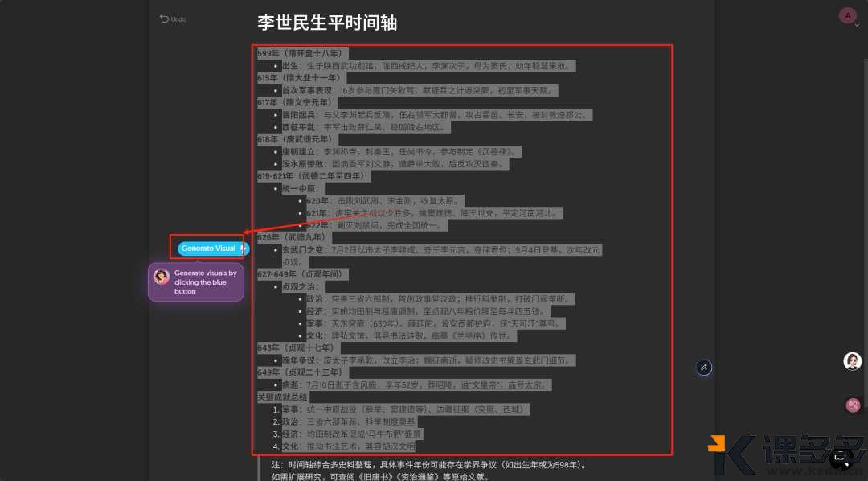The image size is (868, 481).
Task: Click the blue double-arrow collapse icon on right edge
Action: click(704, 368)
